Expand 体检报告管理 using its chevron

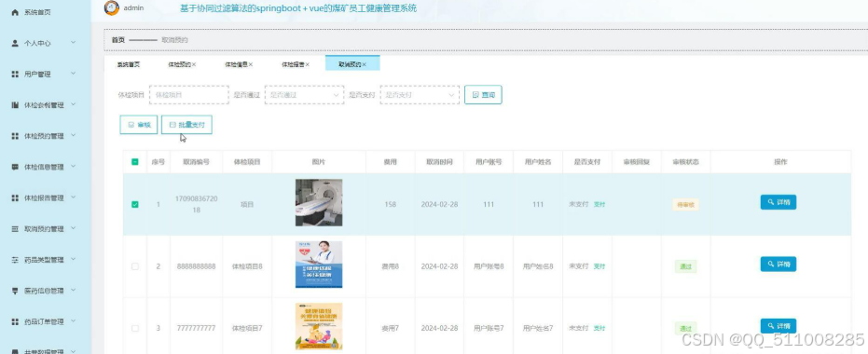pyautogui.click(x=73, y=197)
